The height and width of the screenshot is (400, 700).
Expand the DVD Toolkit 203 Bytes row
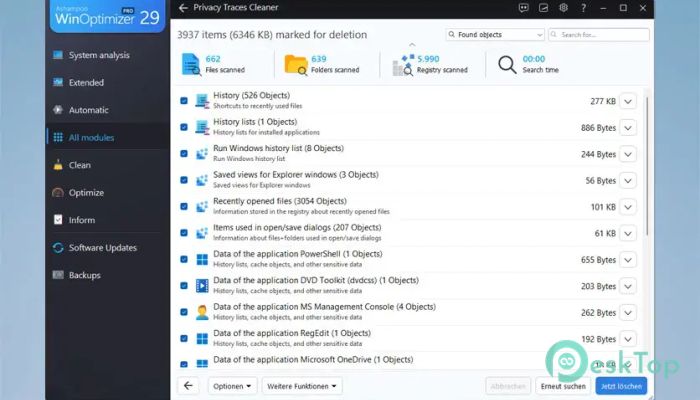coord(628,286)
